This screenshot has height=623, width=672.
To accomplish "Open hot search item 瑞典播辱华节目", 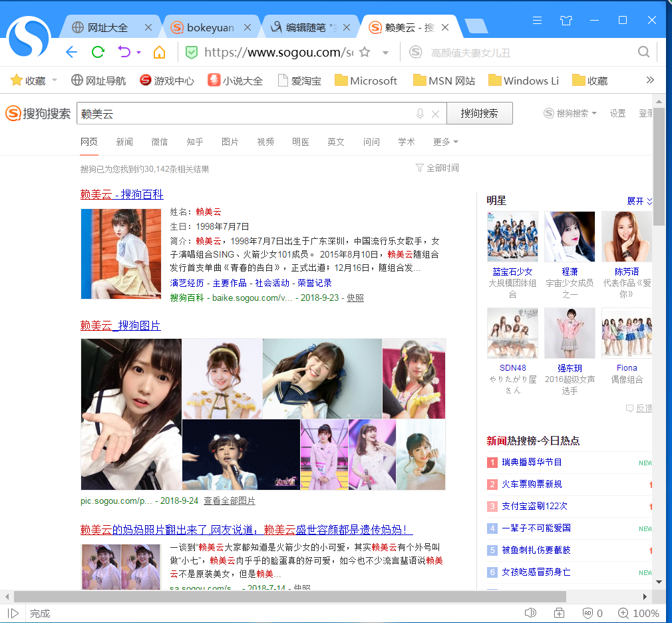I will tap(532, 462).
